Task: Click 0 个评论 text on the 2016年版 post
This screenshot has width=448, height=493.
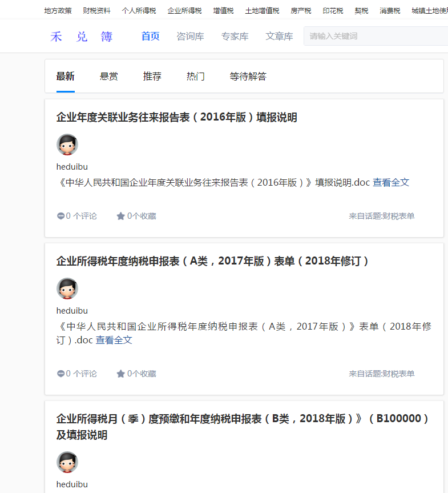Action: point(82,216)
